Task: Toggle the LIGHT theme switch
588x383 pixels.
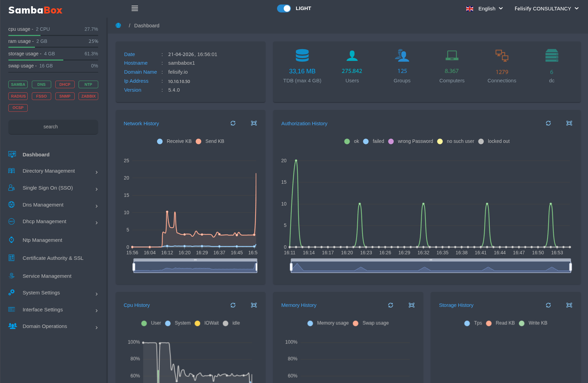Action: tap(284, 8)
